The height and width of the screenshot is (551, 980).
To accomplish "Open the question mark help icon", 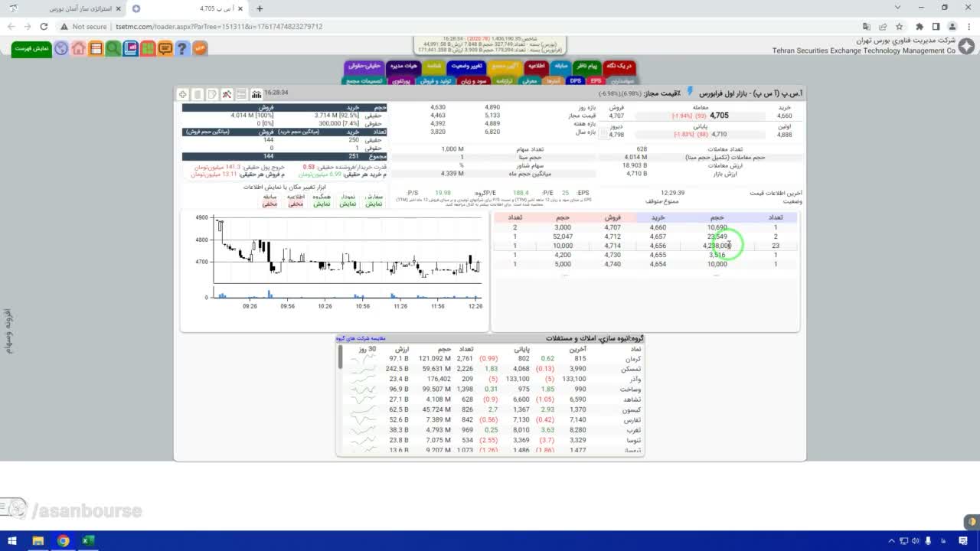I will [181, 48].
